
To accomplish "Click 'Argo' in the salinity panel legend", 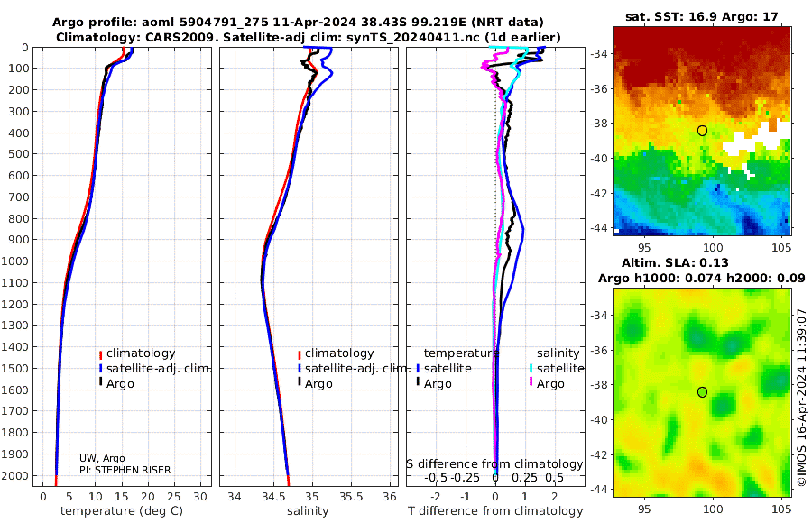I will point(318,384).
